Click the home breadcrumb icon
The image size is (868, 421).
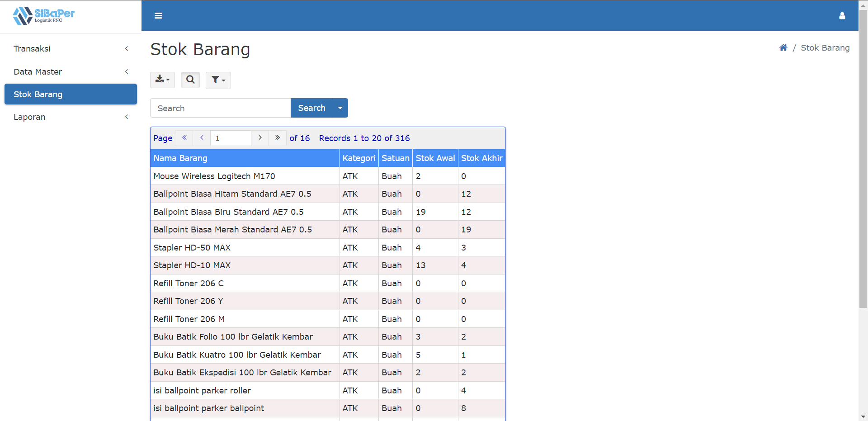click(783, 47)
